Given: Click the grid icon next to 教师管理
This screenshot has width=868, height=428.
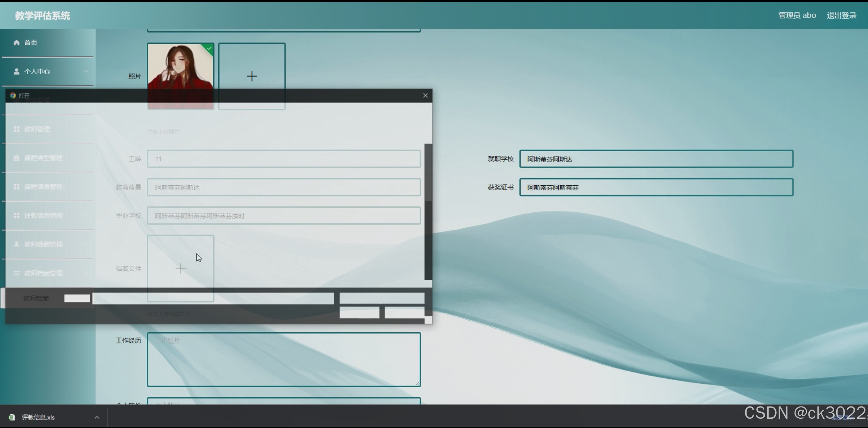Looking at the screenshot, I should pos(17,129).
